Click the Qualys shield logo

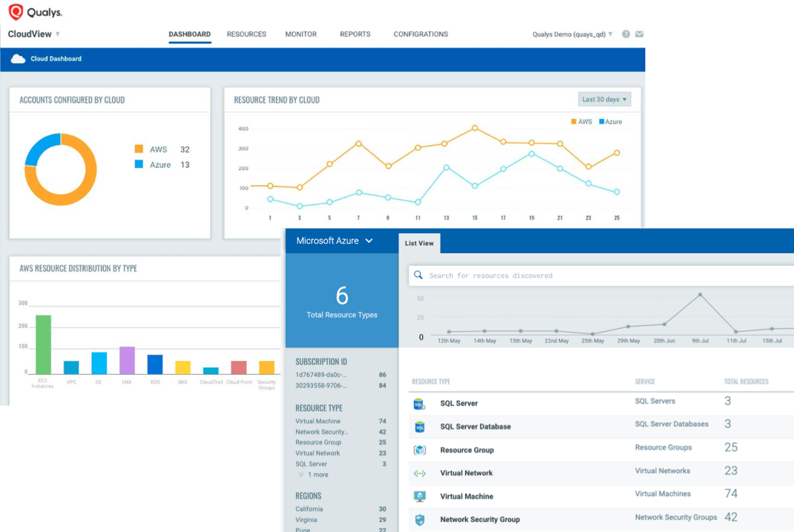16,11
